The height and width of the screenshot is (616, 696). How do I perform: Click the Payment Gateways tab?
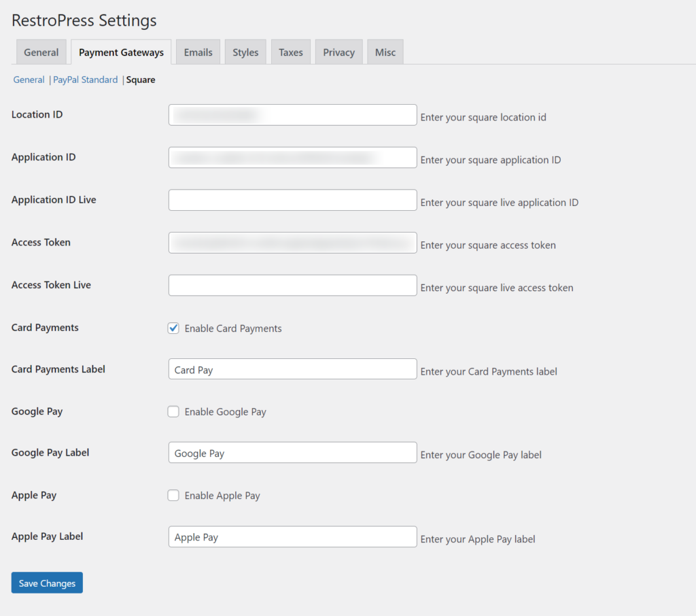(121, 52)
